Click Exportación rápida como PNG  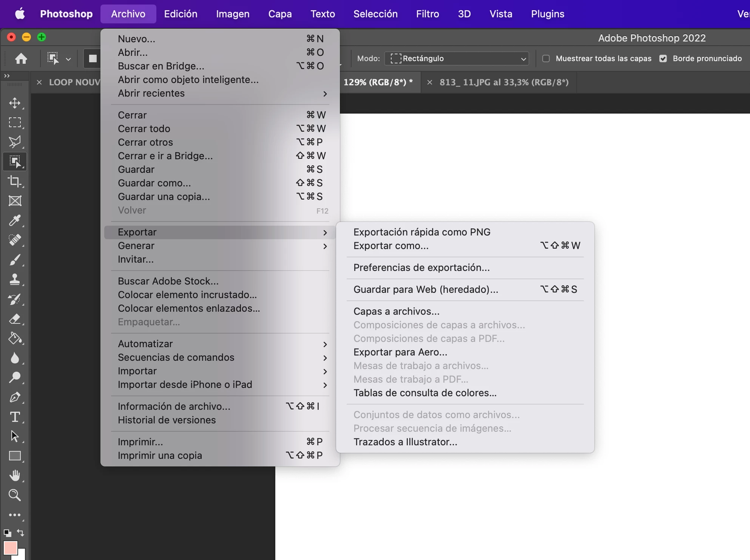pos(422,232)
